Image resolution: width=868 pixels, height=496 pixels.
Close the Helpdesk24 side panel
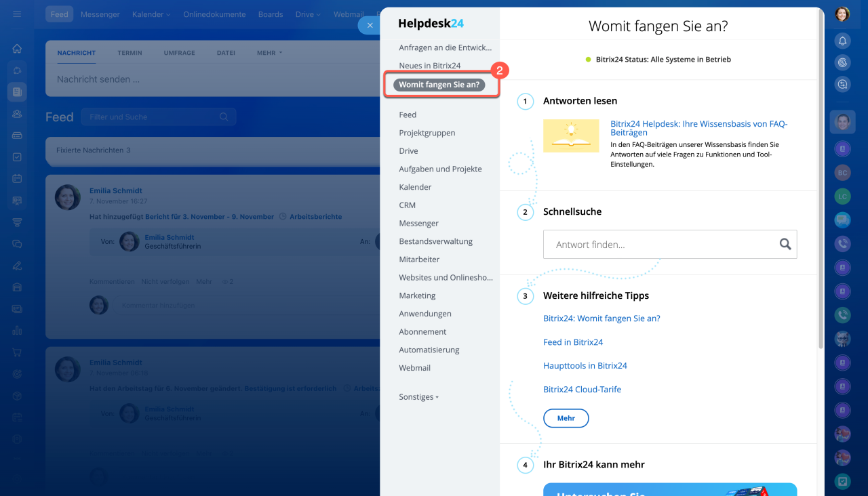[370, 26]
